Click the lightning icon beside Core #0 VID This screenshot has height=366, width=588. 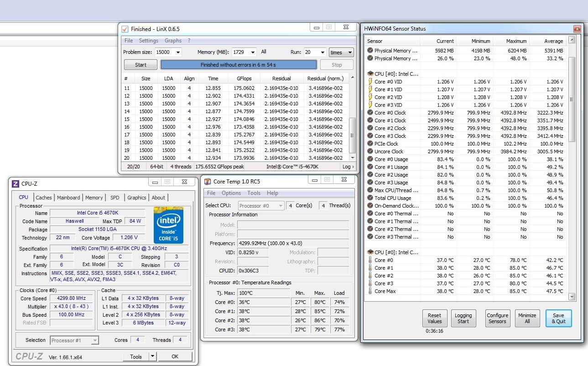370,82
